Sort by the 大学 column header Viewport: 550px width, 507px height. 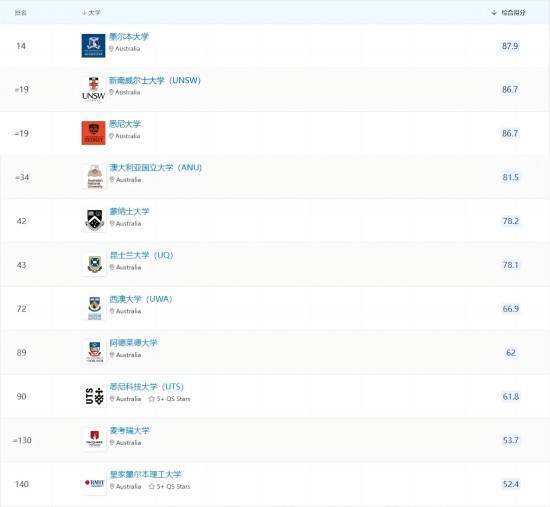click(91, 13)
